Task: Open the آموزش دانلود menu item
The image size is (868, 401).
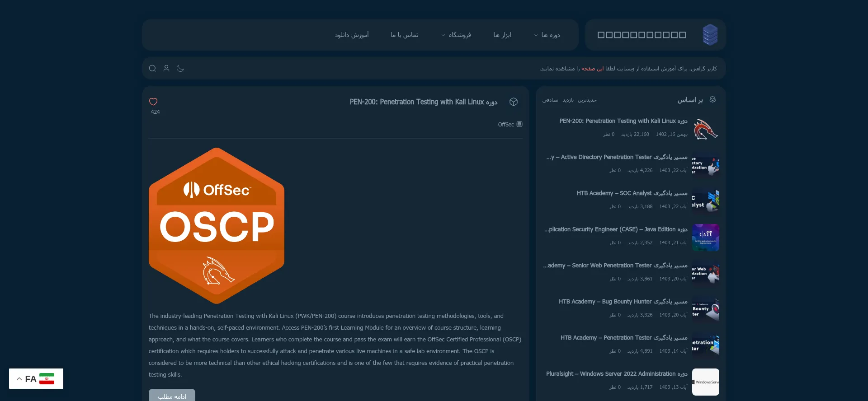Action: [352, 35]
